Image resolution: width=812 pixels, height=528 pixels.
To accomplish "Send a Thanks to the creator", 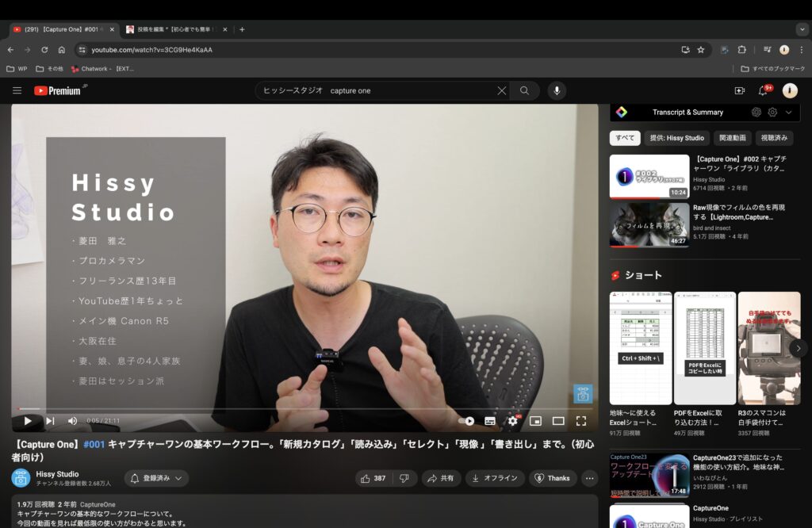I will 553,478.
